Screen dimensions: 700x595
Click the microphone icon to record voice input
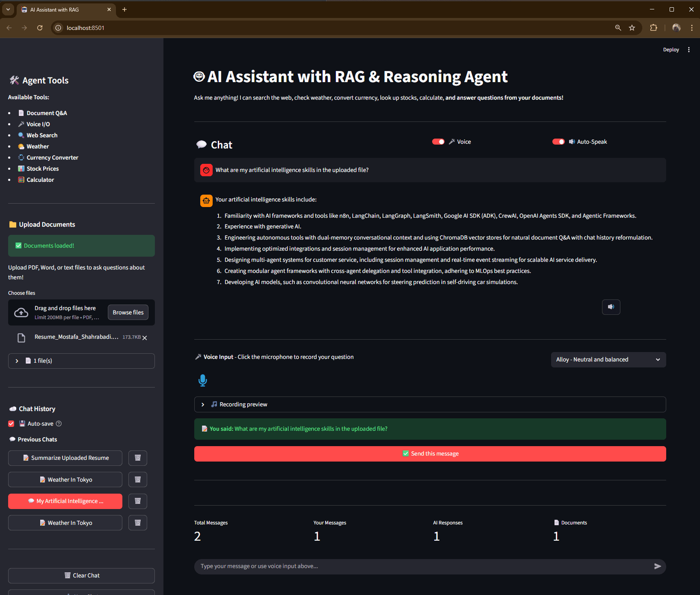coord(202,380)
